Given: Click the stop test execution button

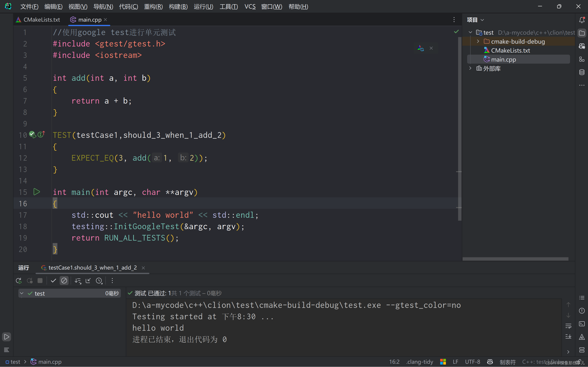Looking at the screenshot, I should pyautogui.click(x=40, y=280).
